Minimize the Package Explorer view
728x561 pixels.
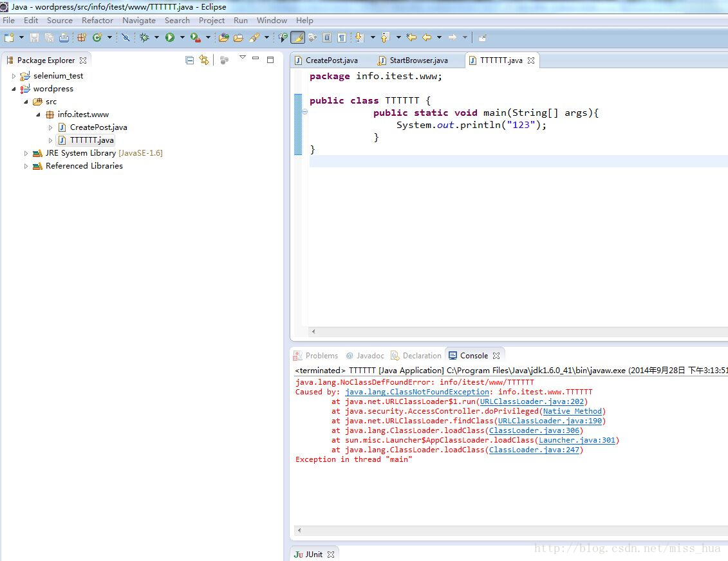[x=256, y=59]
